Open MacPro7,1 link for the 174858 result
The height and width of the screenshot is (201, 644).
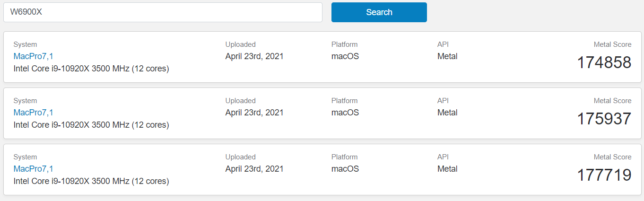33,56
